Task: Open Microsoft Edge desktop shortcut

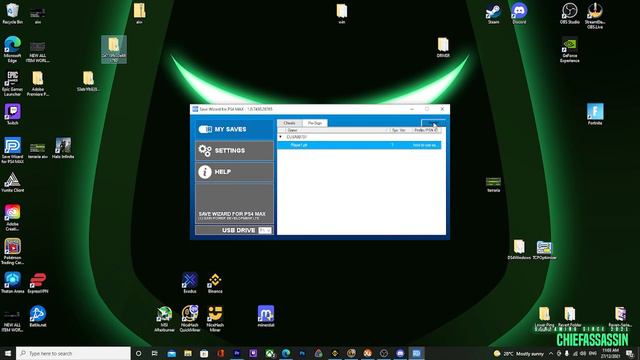Action: [12, 49]
